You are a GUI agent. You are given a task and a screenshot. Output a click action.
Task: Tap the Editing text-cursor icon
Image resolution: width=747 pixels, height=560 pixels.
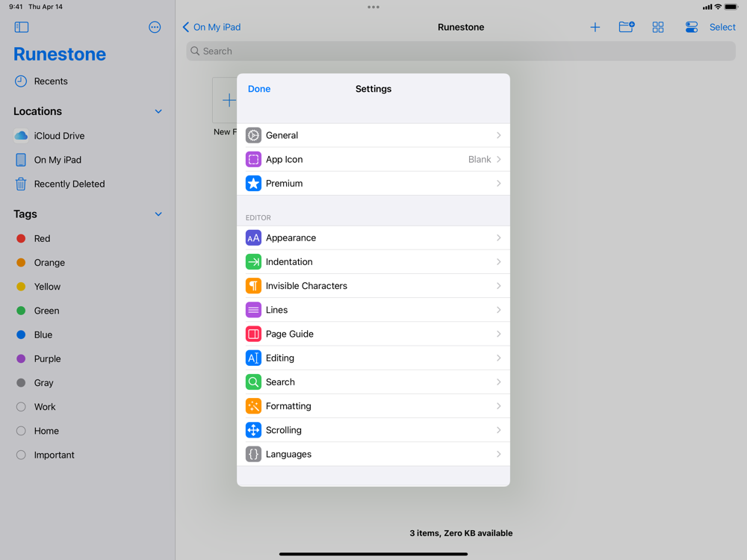click(x=253, y=358)
